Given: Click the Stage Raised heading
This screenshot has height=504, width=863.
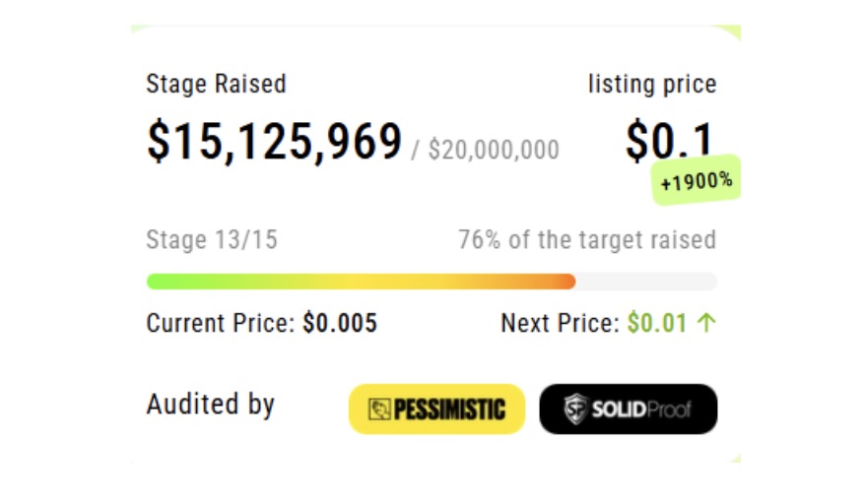Looking at the screenshot, I should click(x=217, y=85).
